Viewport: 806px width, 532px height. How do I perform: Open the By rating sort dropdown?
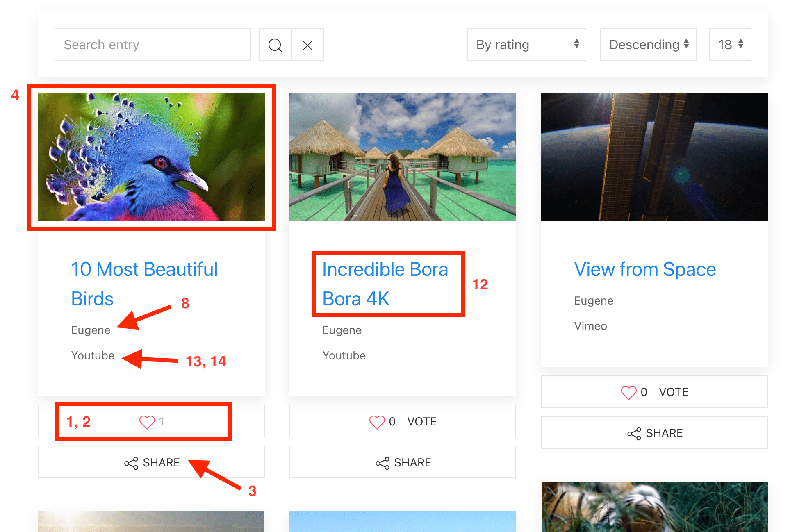527,45
